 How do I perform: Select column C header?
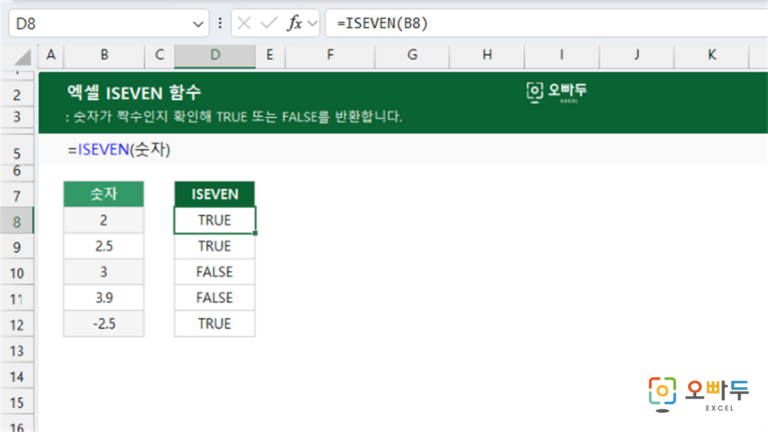coord(159,55)
